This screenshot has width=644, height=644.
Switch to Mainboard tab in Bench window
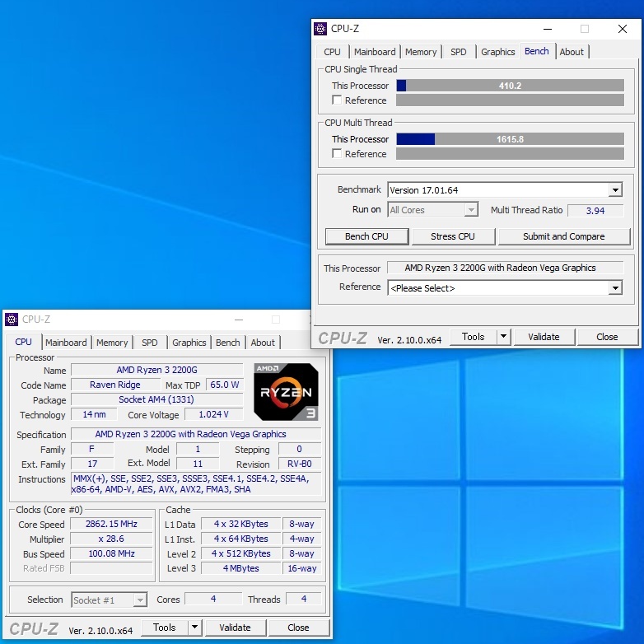pos(375,52)
